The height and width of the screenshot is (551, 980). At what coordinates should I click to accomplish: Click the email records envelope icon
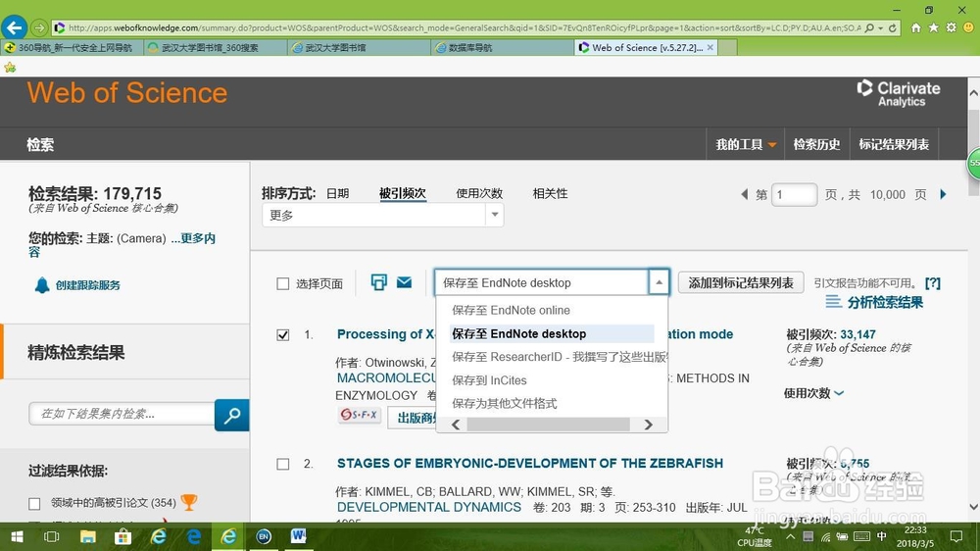tap(405, 282)
